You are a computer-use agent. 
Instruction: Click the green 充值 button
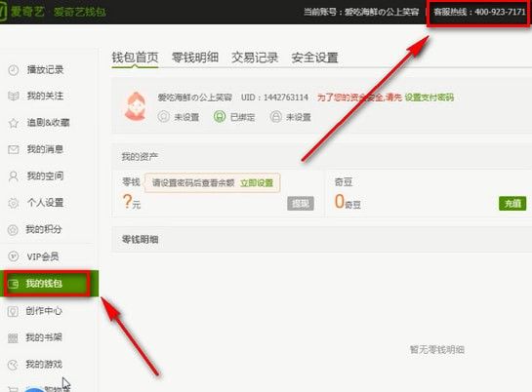(512, 203)
